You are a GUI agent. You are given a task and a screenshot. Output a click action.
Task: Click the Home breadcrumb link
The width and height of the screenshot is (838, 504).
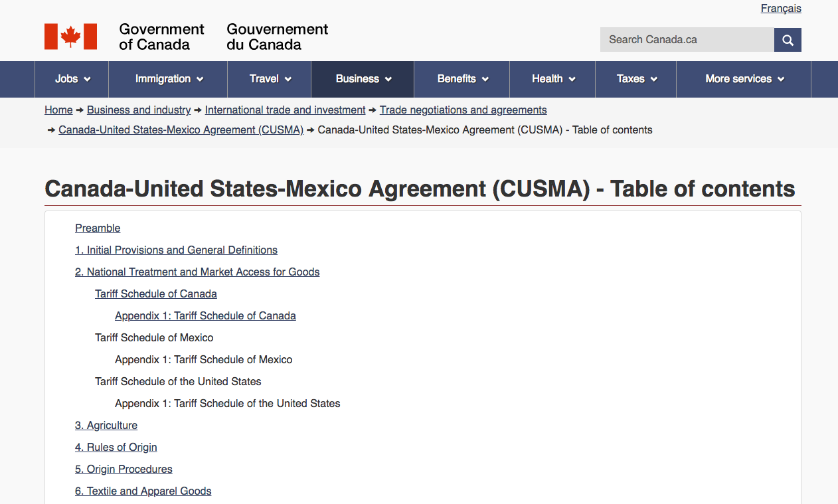58,110
